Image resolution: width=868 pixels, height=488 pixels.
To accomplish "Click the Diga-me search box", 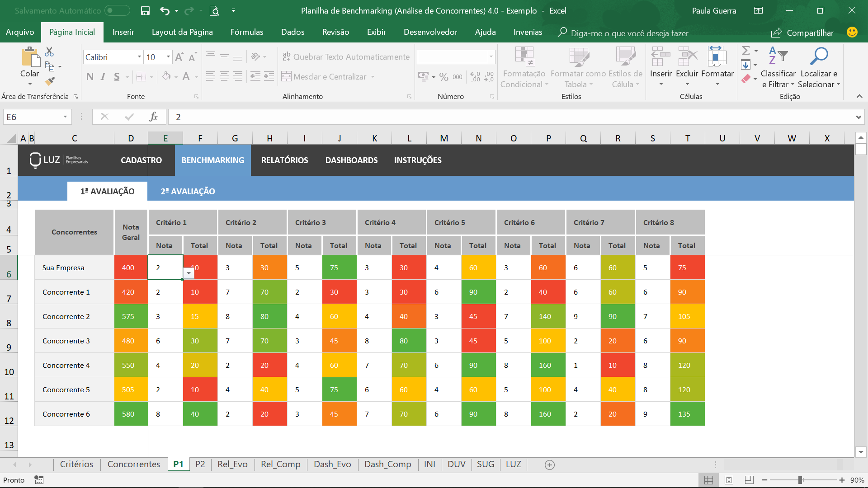I will (x=624, y=33).
